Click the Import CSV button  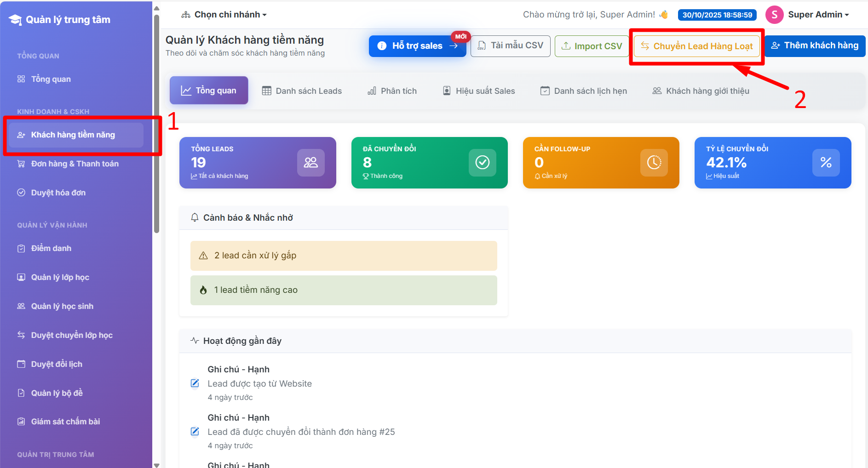point(592,46)
